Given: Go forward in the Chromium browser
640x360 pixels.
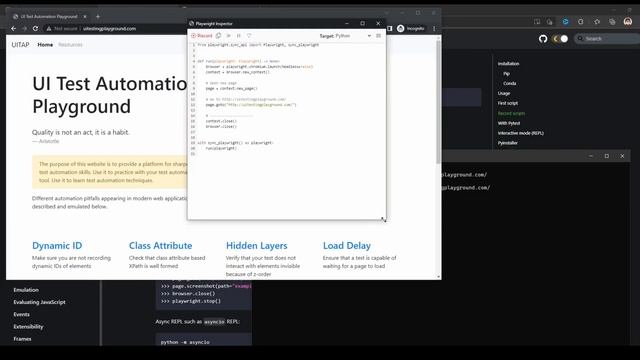Looking at the screenshot, I should click(x=24, y=29).
